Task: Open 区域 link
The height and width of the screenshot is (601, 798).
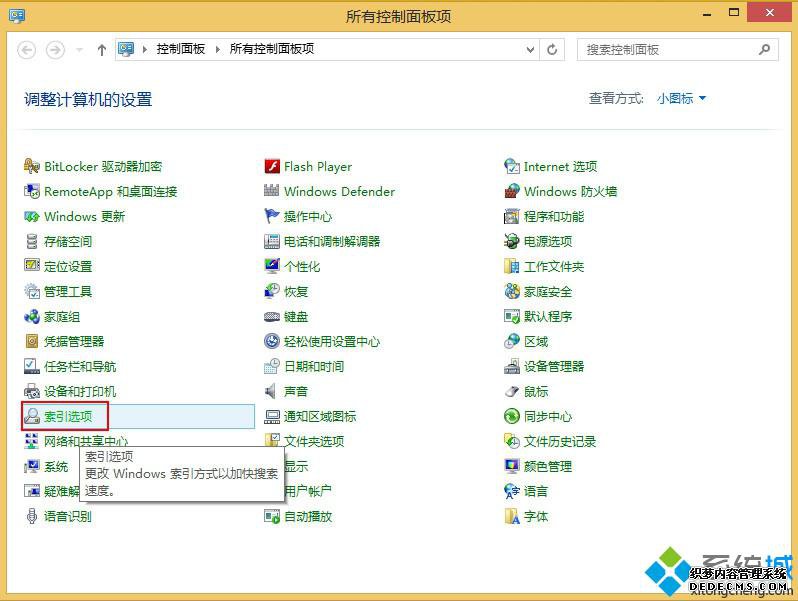Action: click(536, 341)
